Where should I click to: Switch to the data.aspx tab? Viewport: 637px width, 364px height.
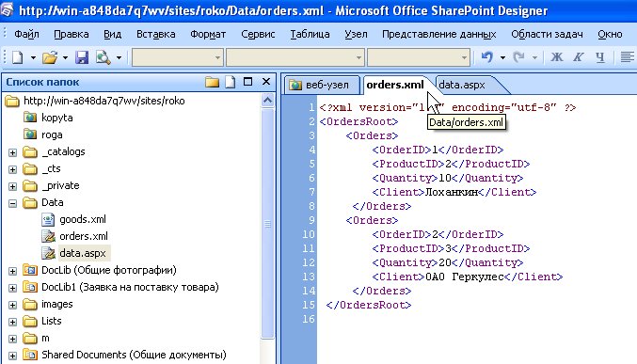[462, 85]
